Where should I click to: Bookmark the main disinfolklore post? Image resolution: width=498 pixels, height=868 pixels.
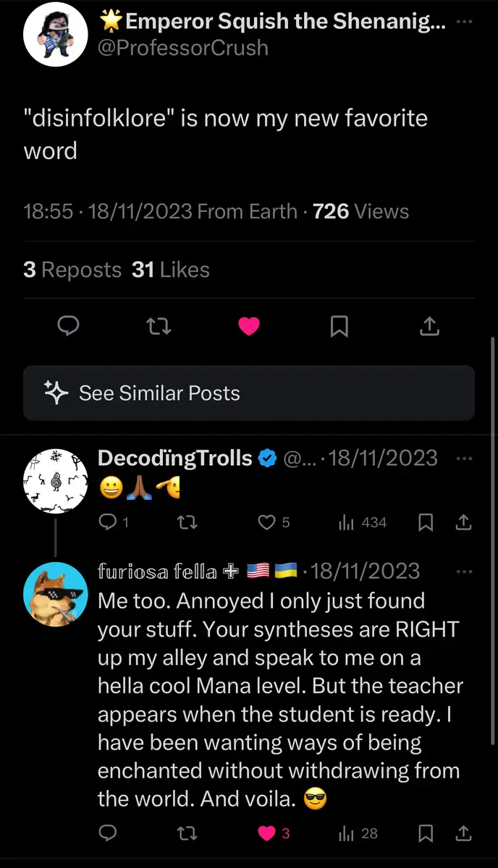pyautogui.click(x=339, y=327)
